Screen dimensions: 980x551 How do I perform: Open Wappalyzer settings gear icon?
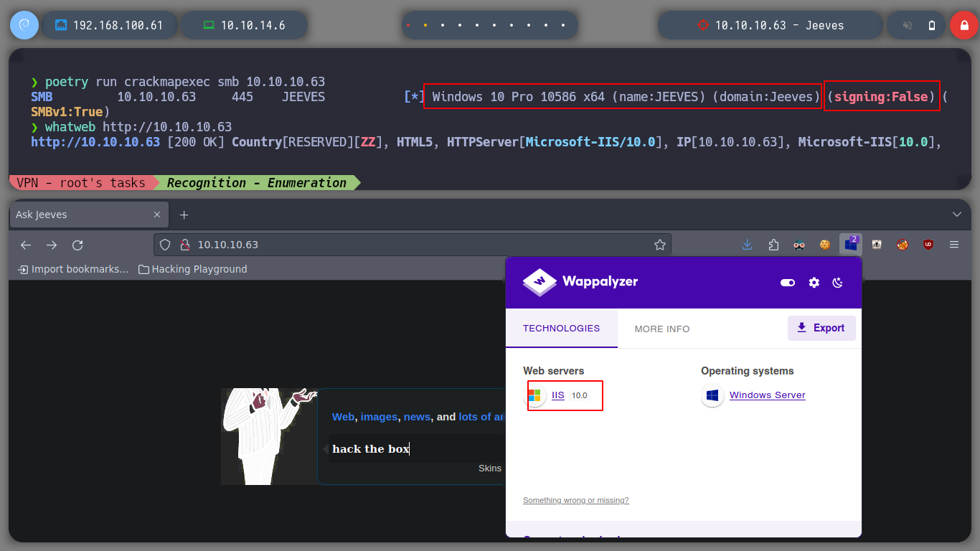click(x=814, y=283)
